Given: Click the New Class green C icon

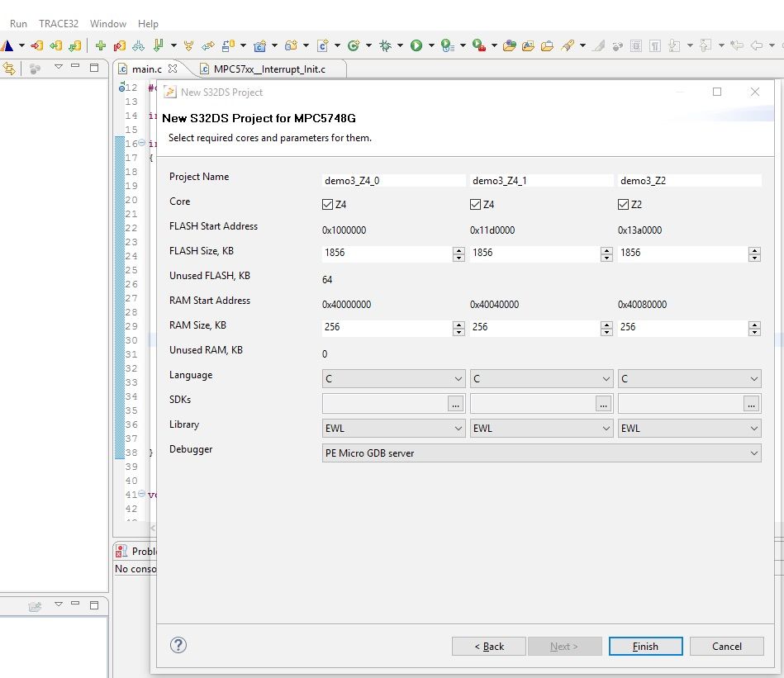Looking at the screenshot, I should click(354, 46).
